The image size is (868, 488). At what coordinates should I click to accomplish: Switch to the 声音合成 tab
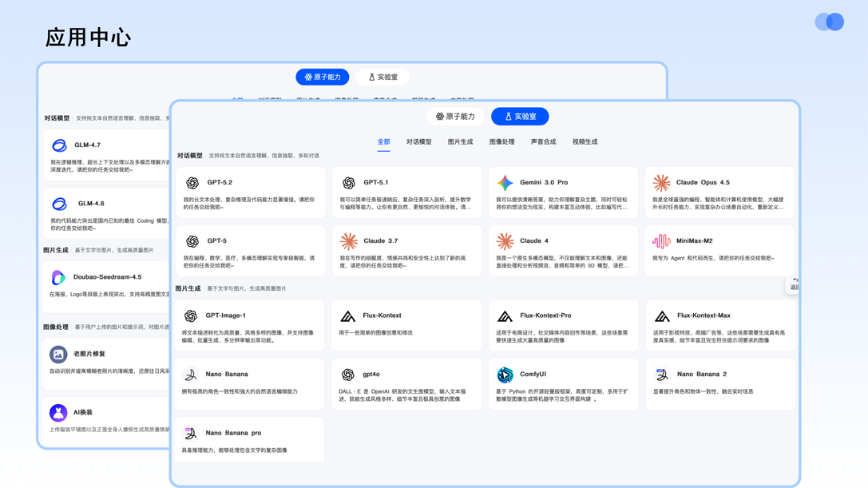tap(543, 142)
